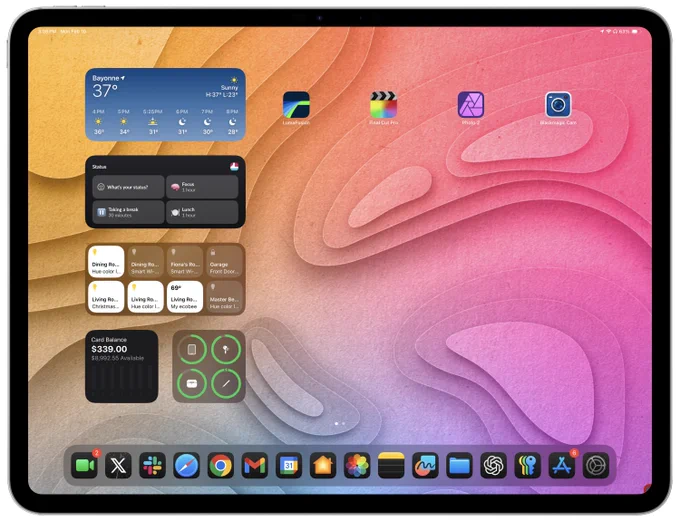Open the Home app dock icon
680x521 pixels.
[323, 465]
